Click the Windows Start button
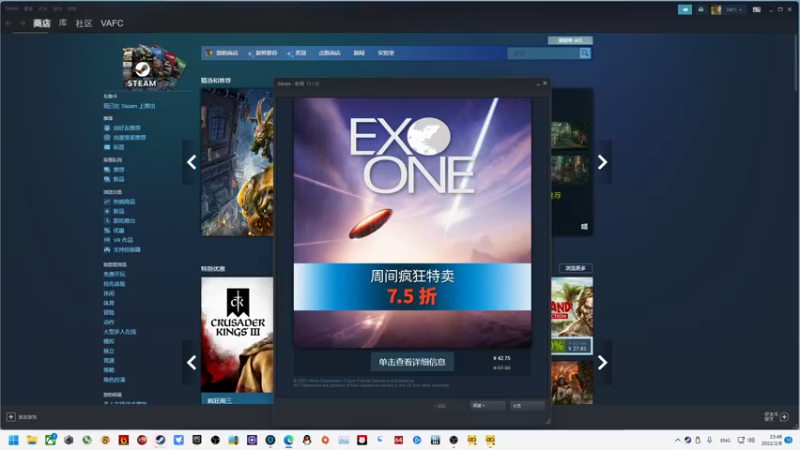 [14, 440]
